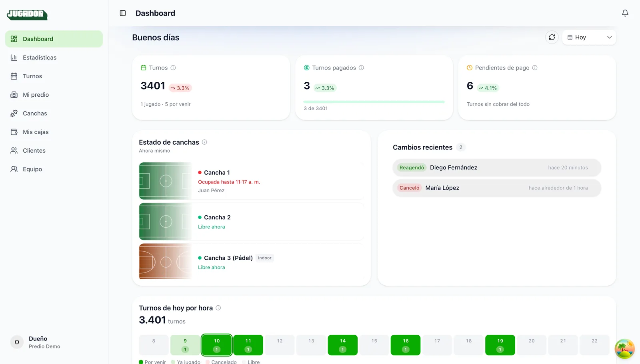Select hour 8 slot

[154, 345]
